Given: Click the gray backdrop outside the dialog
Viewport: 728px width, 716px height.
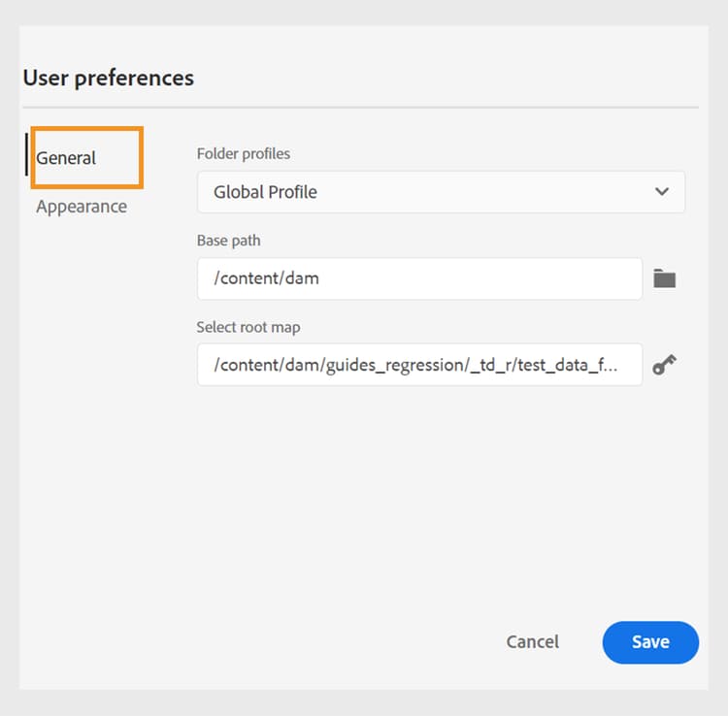Looking at the screenshot, I should 712,388.
